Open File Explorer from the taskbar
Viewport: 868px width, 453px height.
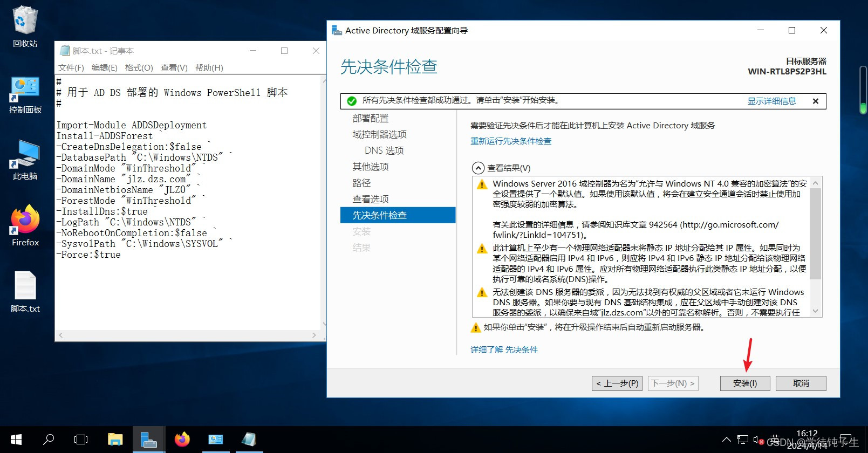(x=115, y=440)
